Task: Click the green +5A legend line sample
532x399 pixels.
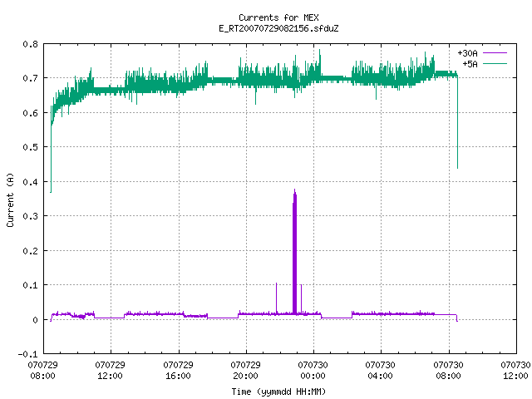Action: (x=495, y=63)
